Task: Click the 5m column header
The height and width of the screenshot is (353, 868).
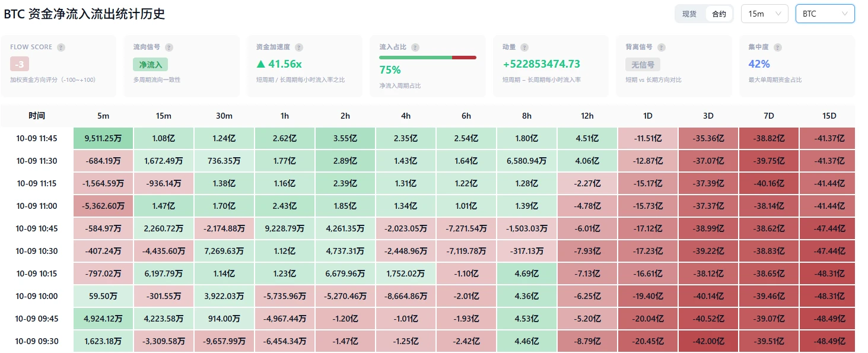Action: [x=103, y=116]
